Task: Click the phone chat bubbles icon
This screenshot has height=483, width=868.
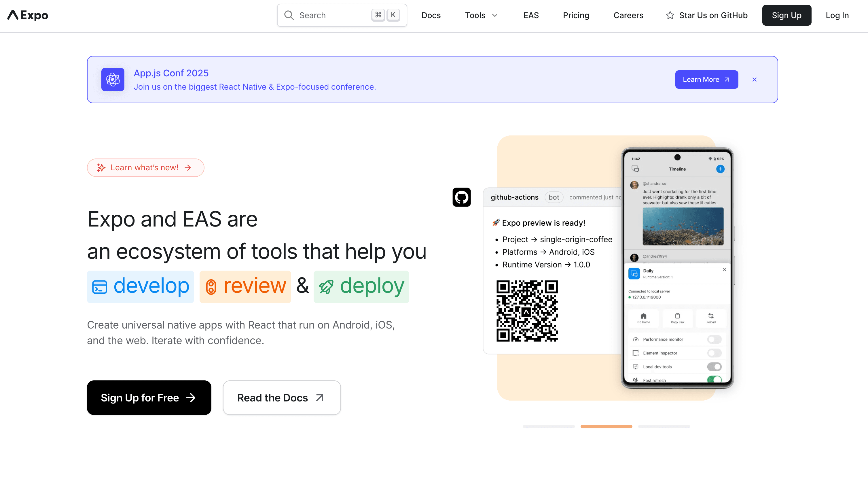Action: (x=635, y=169)
